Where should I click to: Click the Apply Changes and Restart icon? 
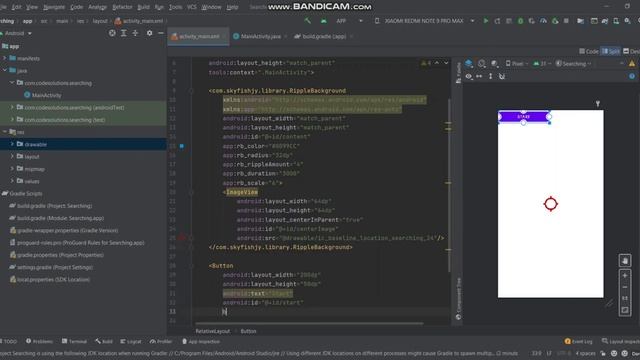498,21
